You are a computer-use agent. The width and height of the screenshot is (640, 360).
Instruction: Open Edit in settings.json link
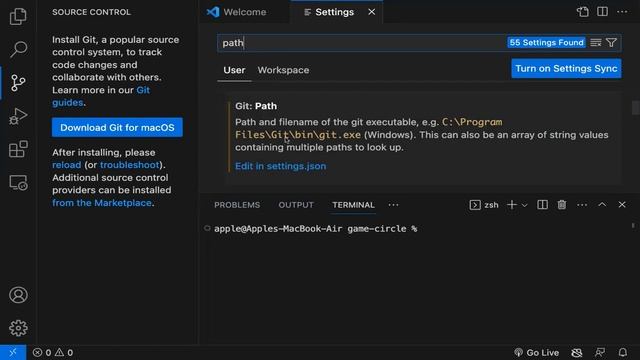tap(280, 166)
